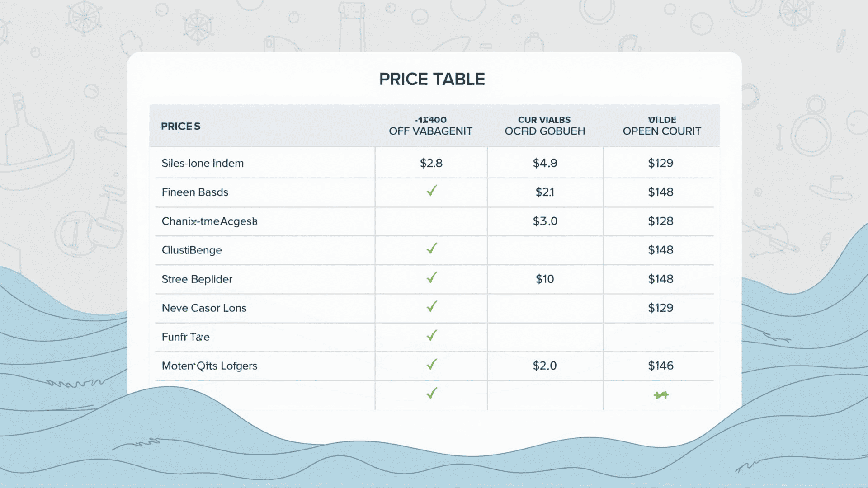Click checkmark in Moten Qfts Lofgers row

point(432,364)
